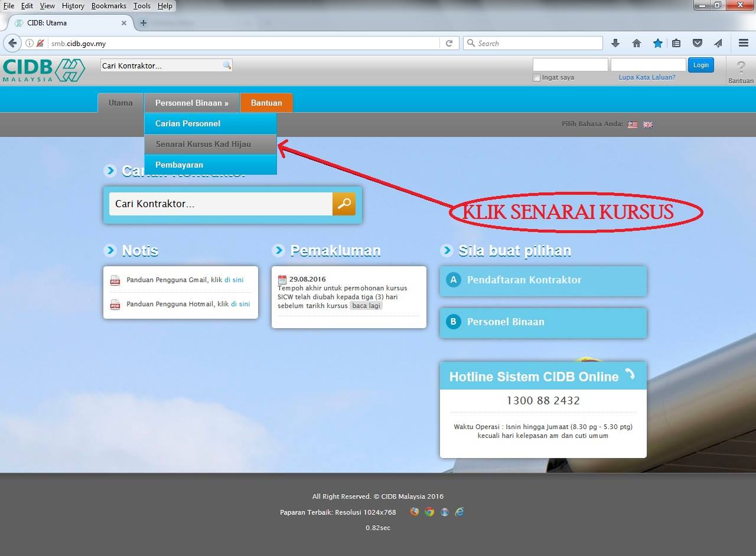Screen dimensions: 756x556
Task: Click the 'All Right Reserved. © CIDB Malaysia 2016' text
Action: point(378,496)
